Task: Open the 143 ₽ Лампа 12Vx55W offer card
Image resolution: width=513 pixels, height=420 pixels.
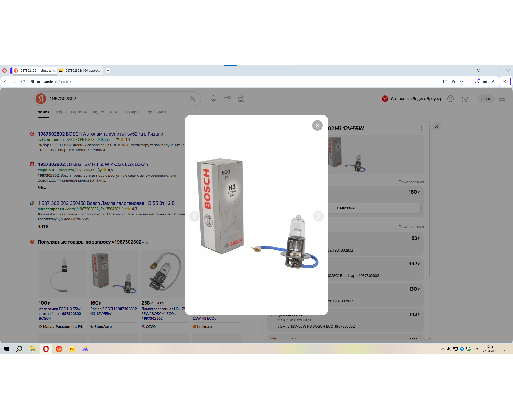Action: [346, 320]
